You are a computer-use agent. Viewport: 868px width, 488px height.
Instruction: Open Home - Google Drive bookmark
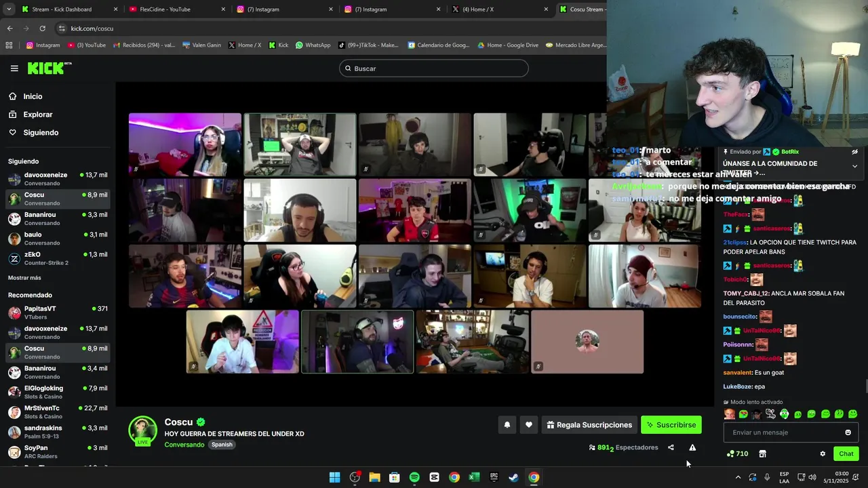(508, 45)
